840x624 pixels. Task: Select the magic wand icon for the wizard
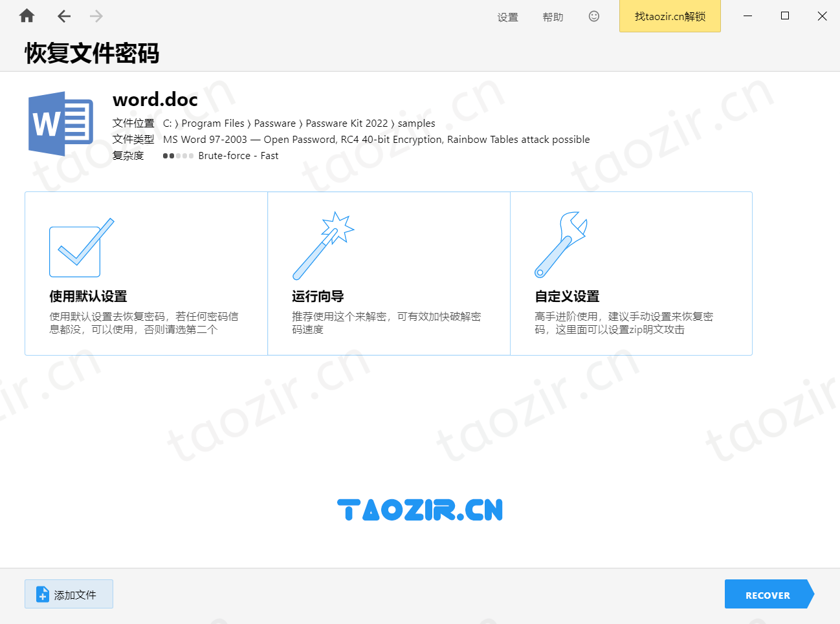tap(323, 244)
